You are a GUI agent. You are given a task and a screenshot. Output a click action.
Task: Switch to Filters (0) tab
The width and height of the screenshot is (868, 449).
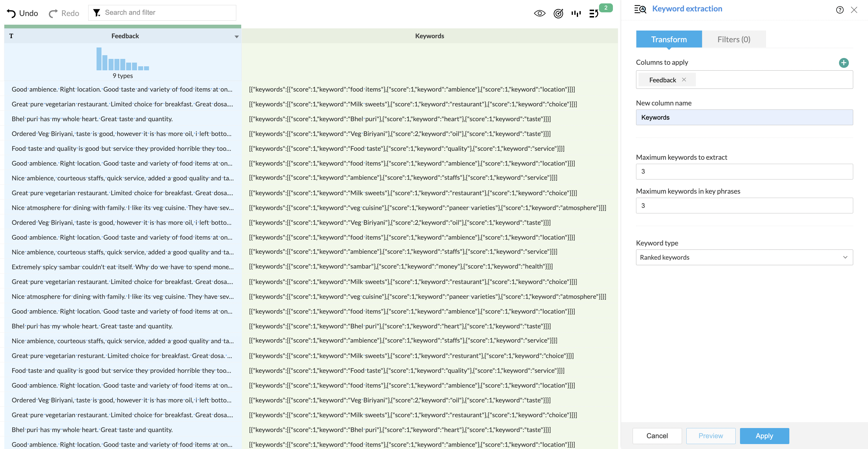click(x=734, y=39)
